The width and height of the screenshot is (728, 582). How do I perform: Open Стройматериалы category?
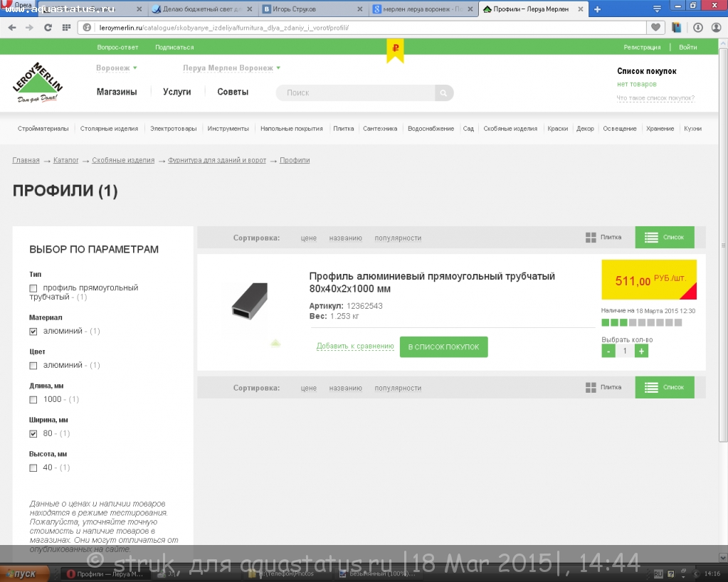[43, 129]
